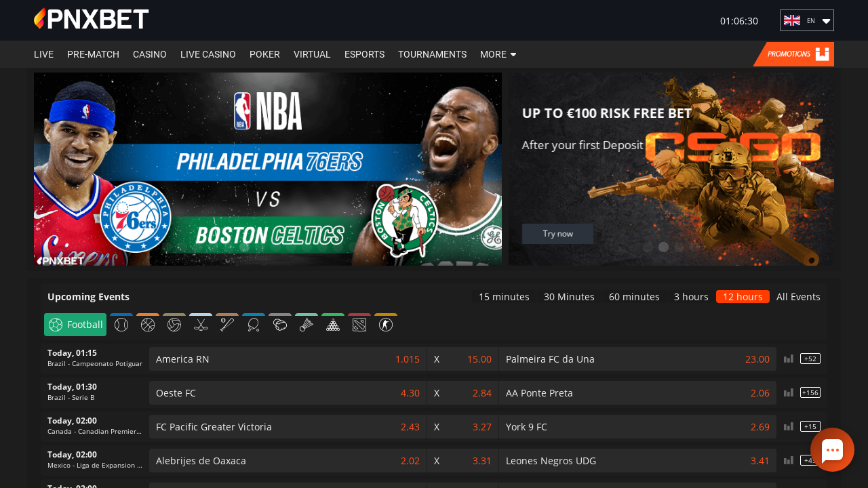The height and width of the screenshot is (488, 868).
Task: Open the PRE-MATCH menu item
Action: click(x=93, y=54)
